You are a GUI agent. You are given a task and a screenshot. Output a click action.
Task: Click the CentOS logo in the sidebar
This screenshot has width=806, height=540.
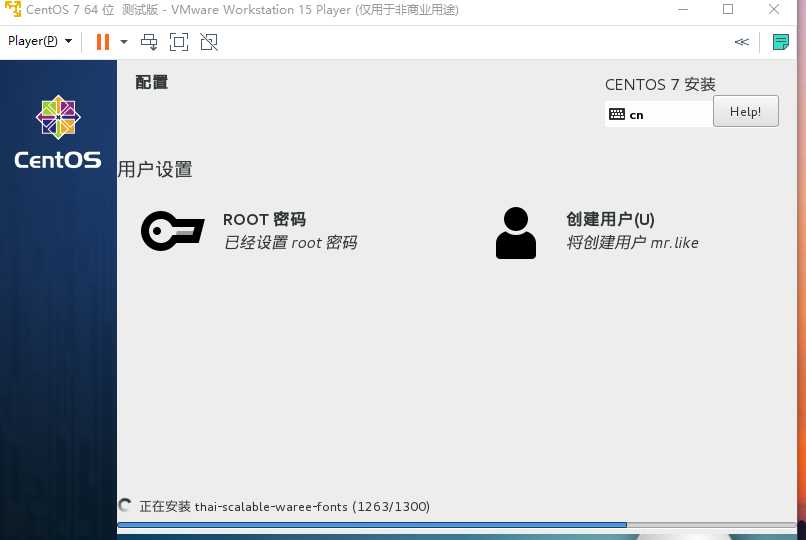coord(58,132)
